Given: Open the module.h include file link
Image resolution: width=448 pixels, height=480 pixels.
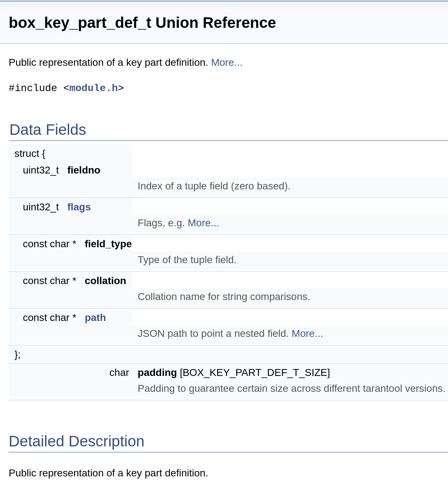Looking at the screenshot, I should pos(94,88).
